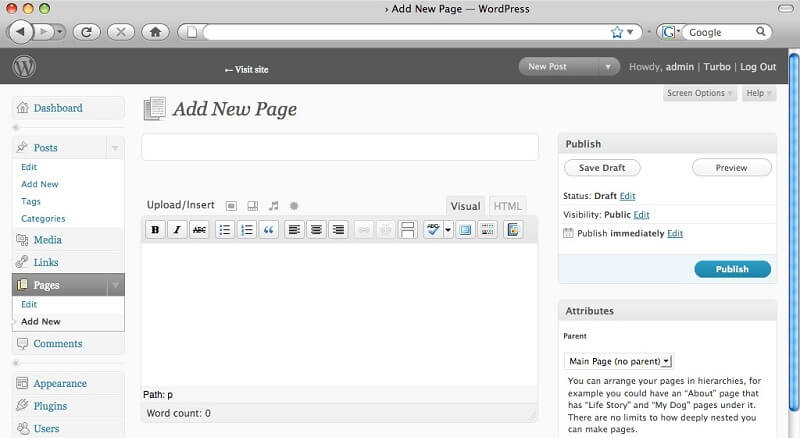This screenshot has width=800, height=438.
Task: Open Edit under Posts
Action: tap(29, 167)
